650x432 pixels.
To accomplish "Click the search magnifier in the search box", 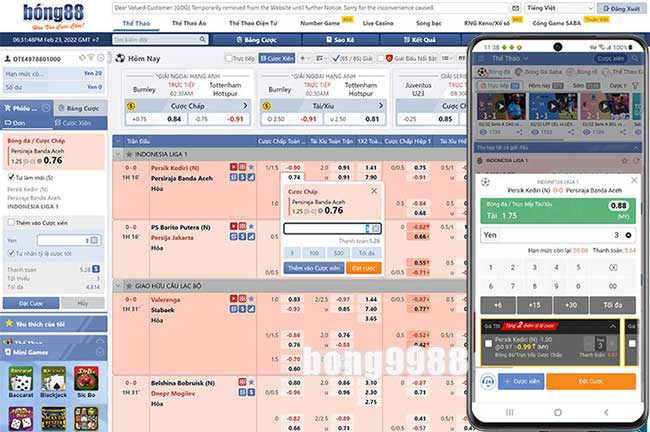I will 202,39.
